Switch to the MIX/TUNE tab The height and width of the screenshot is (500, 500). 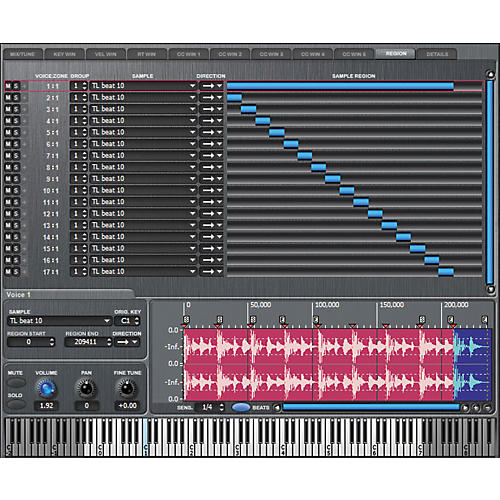[x=23, y=54]
